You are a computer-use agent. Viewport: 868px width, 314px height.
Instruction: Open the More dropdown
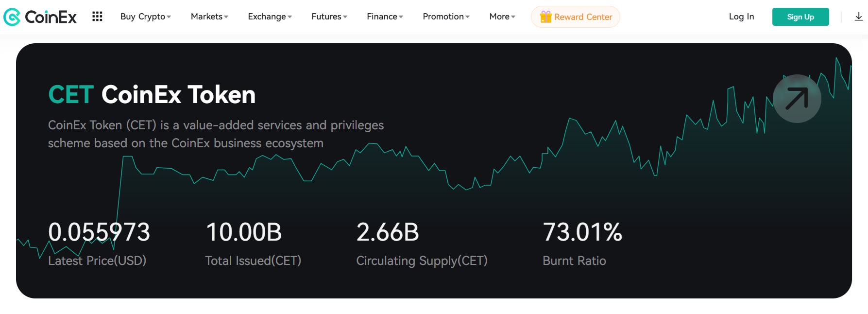pos(502,17)
